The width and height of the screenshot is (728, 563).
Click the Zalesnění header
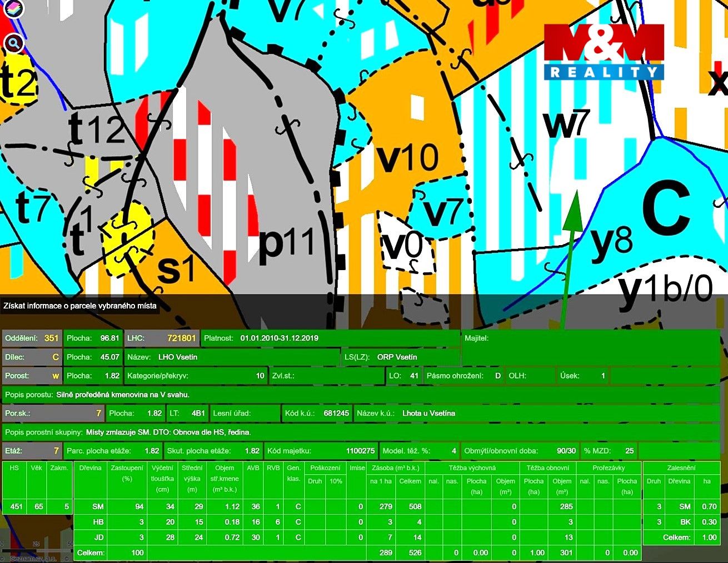[682, 468]
